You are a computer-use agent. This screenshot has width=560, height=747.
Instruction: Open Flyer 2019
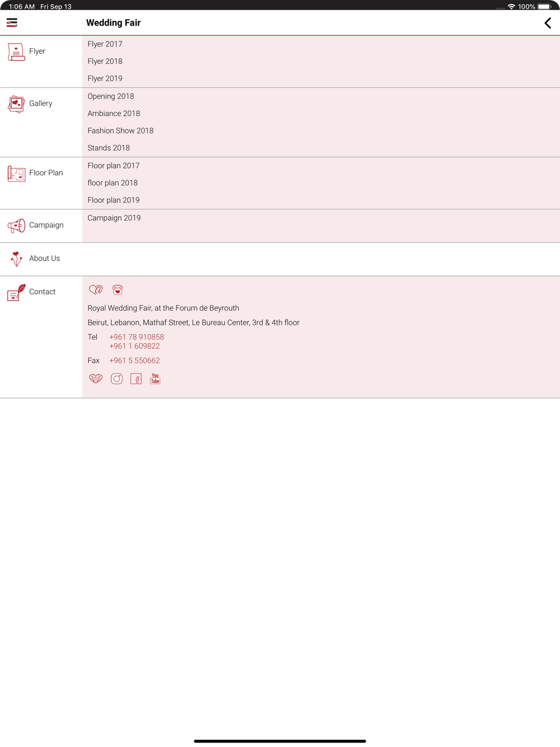(x=105, y=78)
